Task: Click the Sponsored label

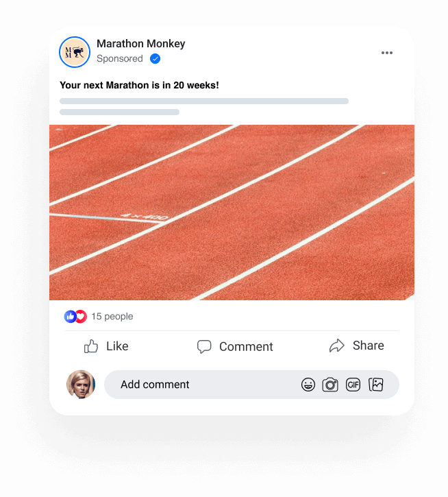Action: tap(120, 59)
